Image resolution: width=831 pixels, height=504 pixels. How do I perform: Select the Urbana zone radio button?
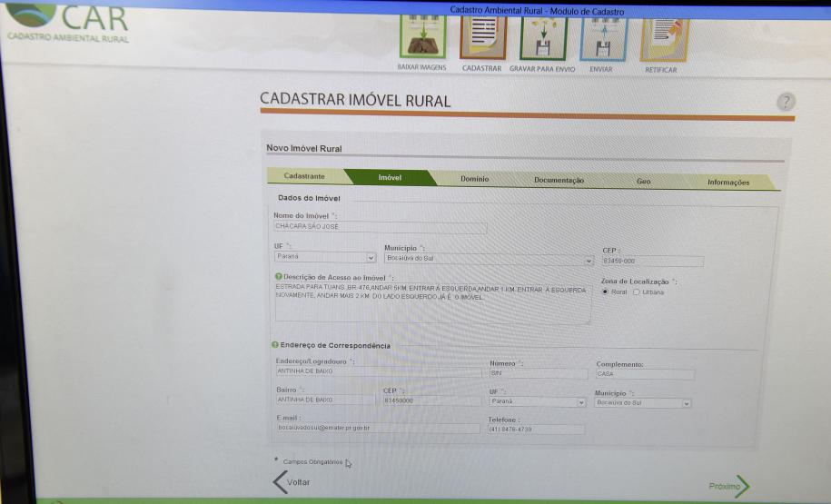point(637,292)
